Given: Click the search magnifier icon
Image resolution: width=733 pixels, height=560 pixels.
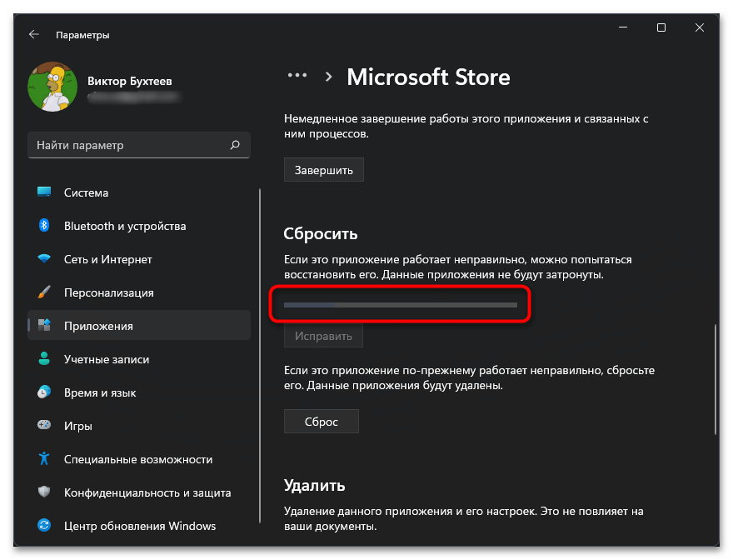Looking at the screenshot, I should 236,145.
